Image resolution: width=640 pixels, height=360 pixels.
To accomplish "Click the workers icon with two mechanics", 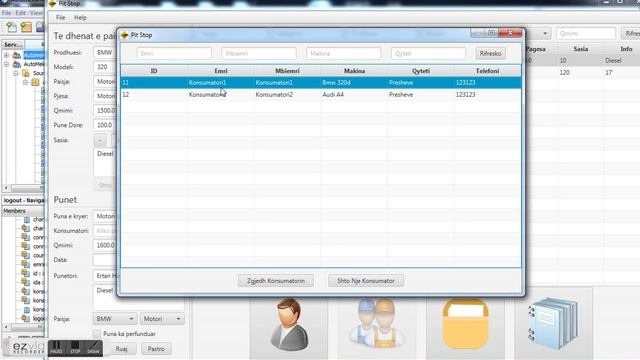I will click(376, 322).
